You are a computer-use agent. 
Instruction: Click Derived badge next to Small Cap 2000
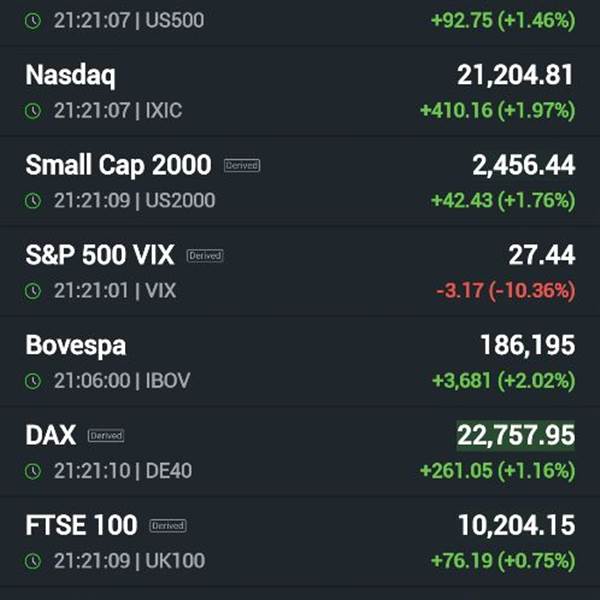coord(242,165)
